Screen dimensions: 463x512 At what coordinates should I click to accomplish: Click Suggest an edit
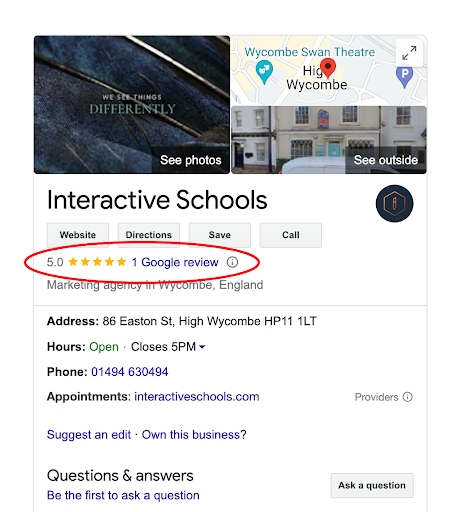click(89, 435)
